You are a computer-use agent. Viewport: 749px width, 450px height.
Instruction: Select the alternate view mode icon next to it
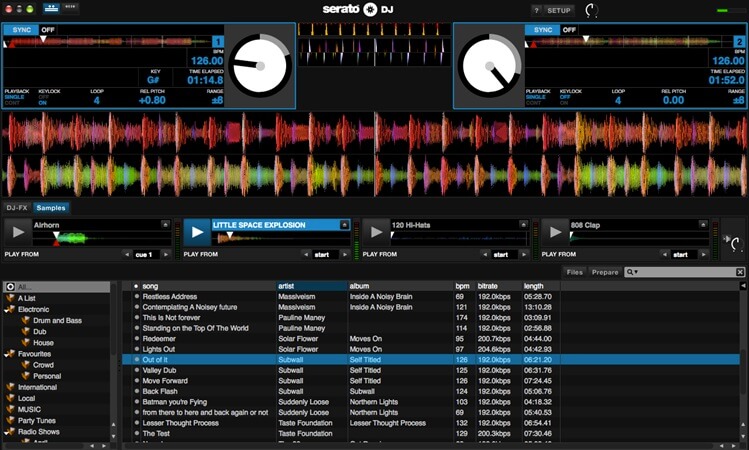(70, 8)
